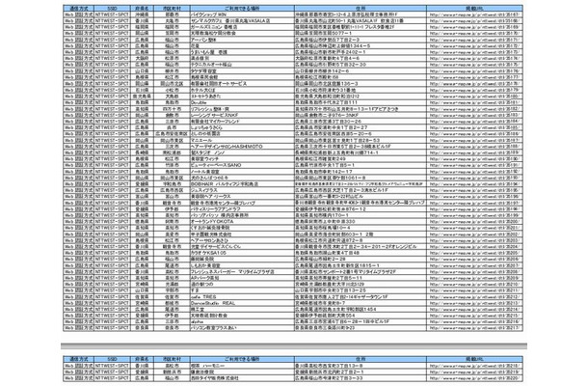Click the 広島市安佐南区 city cell

172,134
